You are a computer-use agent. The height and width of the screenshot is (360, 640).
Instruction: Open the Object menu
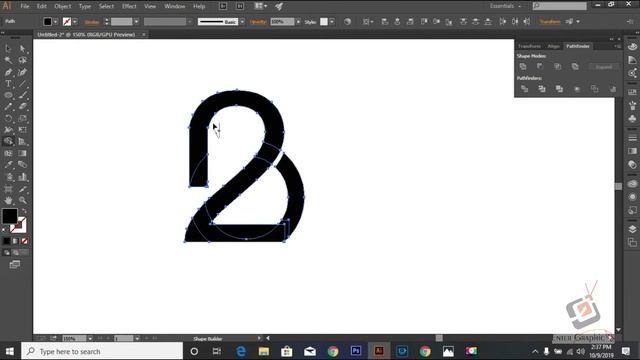pyautogui.click(x=62, y=7)
